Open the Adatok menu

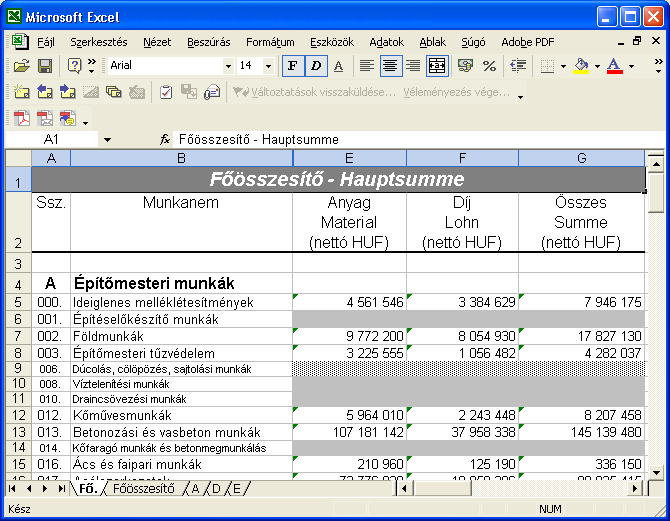(386, 42)
